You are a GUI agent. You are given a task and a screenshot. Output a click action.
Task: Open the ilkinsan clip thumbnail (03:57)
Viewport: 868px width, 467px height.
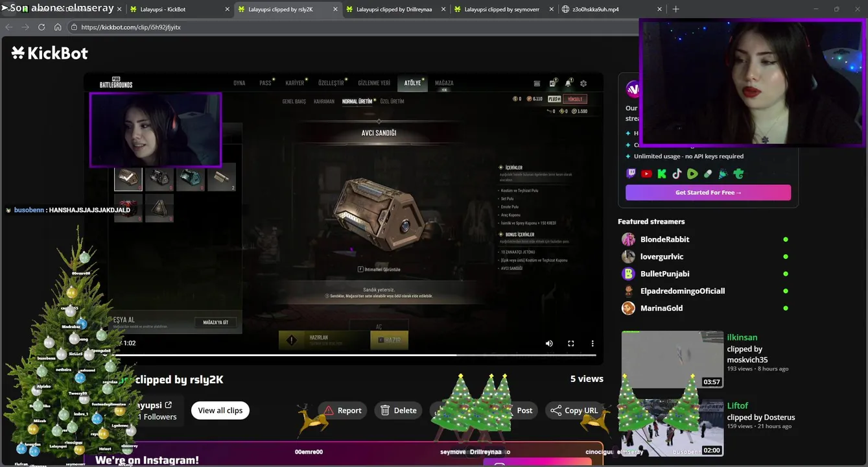(672, 360)
